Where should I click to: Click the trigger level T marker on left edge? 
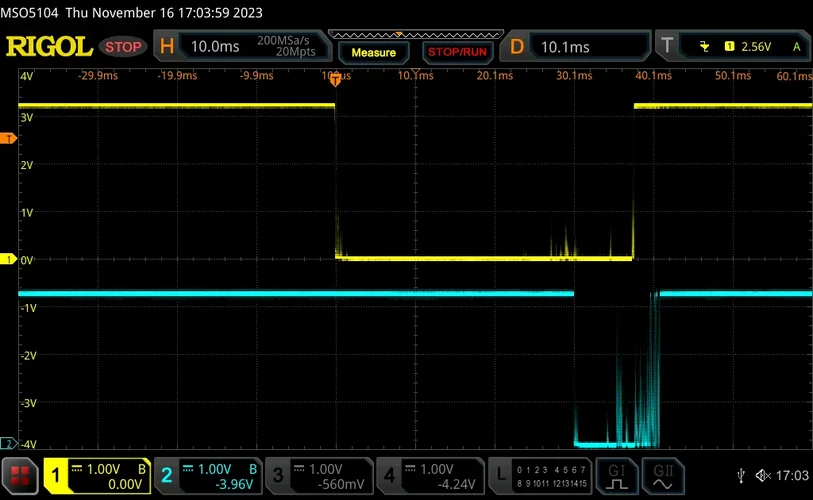(x=9, y=139)
